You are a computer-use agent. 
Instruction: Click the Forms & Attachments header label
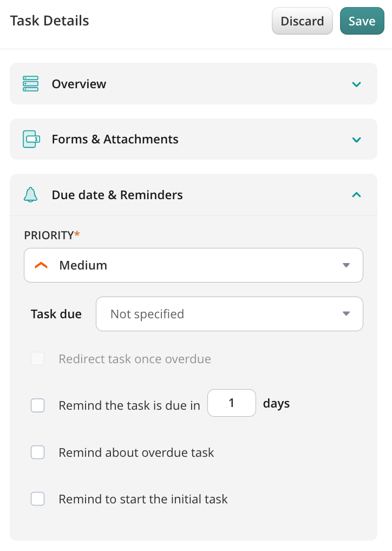coord(115,139)
